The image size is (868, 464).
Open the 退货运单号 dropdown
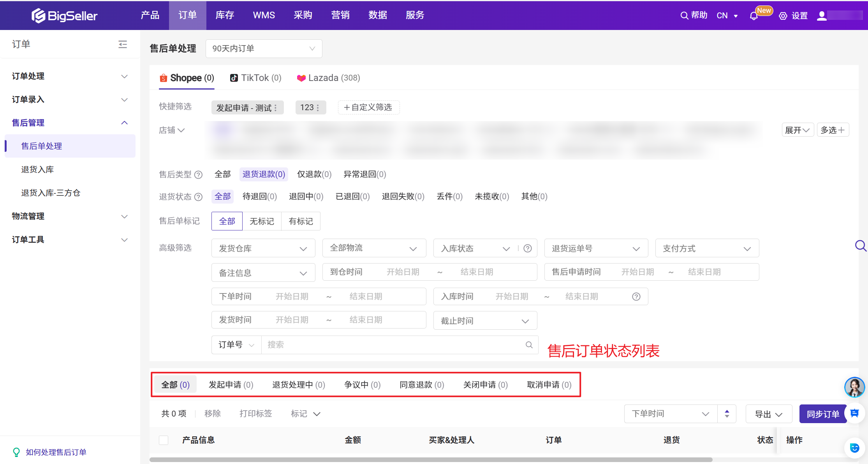point(596,248)
